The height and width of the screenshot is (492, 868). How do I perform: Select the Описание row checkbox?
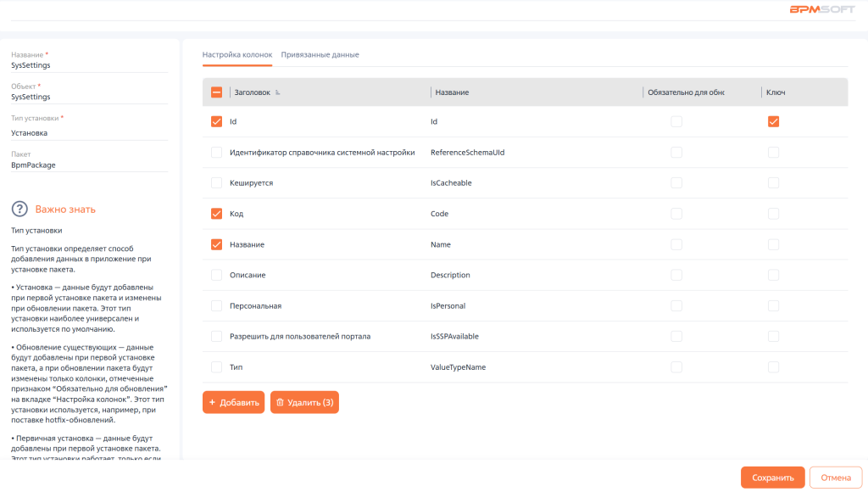[216, 275]
